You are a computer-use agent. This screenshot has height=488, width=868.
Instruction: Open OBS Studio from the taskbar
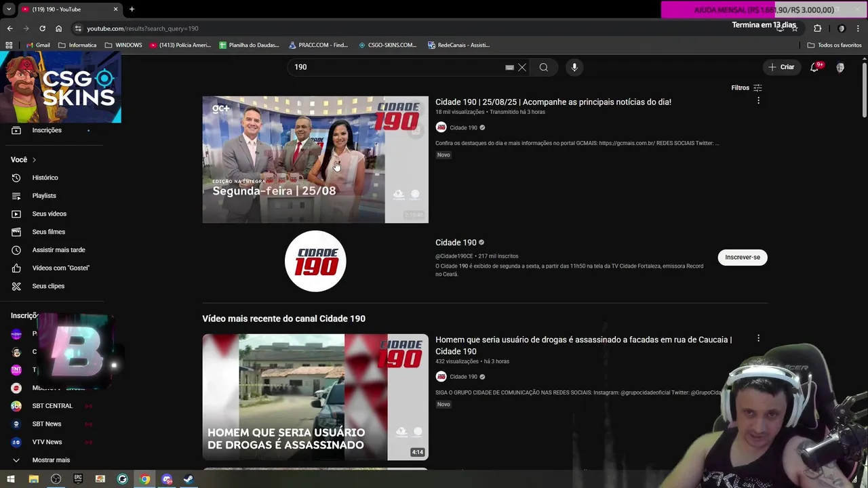click(x=56, y=479)
